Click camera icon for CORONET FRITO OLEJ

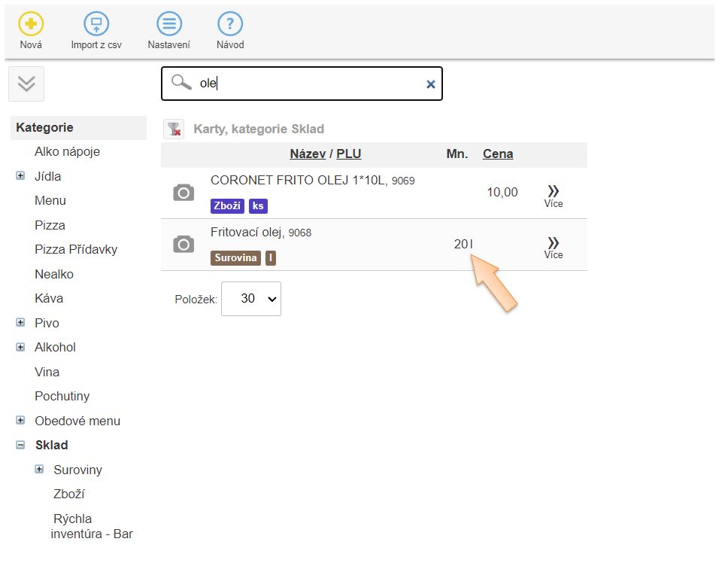click(x=184, y=193)
